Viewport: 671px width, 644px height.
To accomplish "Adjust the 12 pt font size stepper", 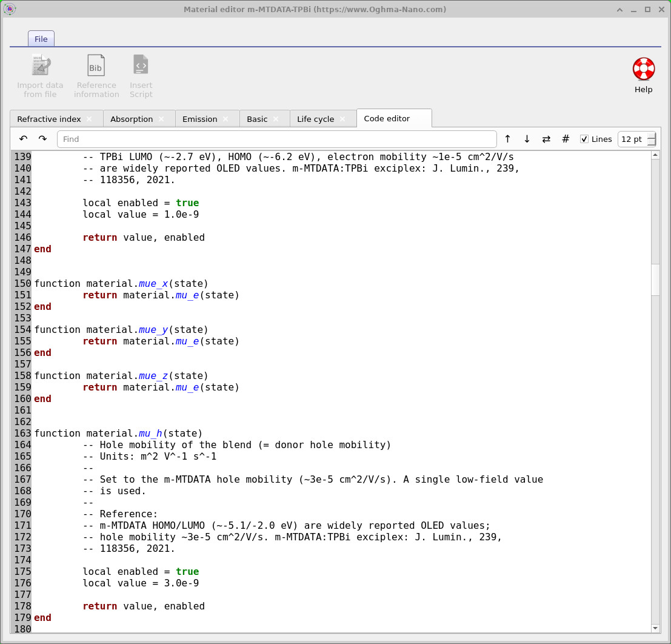I will coord(652,139).
